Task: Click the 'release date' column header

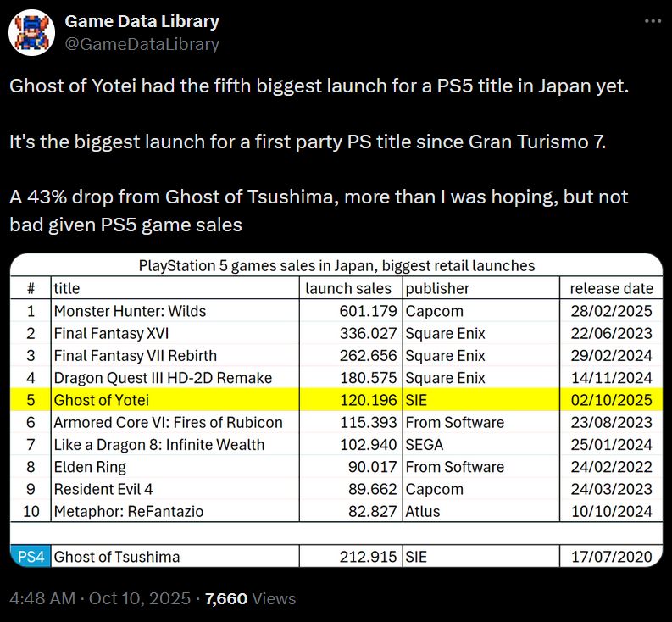Action: (x=612, y=288)
